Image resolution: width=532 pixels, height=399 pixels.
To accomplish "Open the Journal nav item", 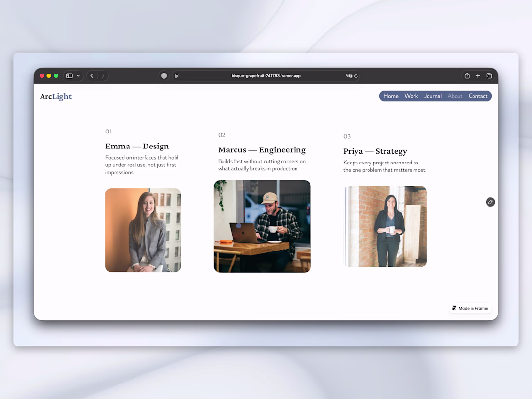I will [433, 96].
